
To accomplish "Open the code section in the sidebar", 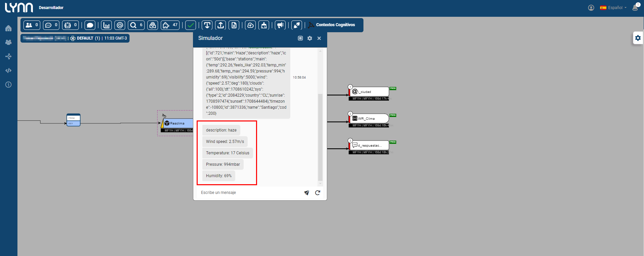I will click(8, 70).
